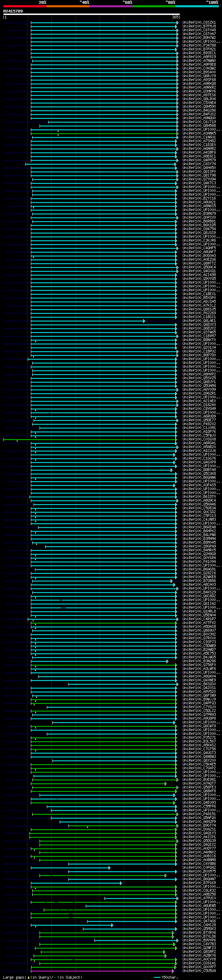Select hit label UniRef100_B6KEA8
This screenshot has width=222, height=980.
(x=199, y=527)
